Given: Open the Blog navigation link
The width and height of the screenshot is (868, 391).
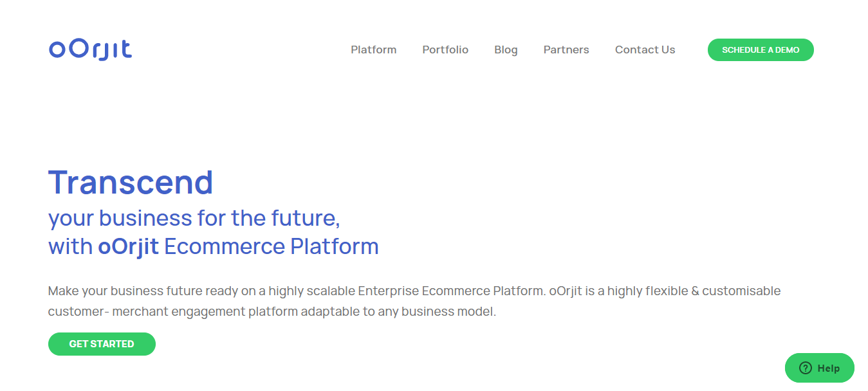Looking at the screenshot, I should coord(506,50).
